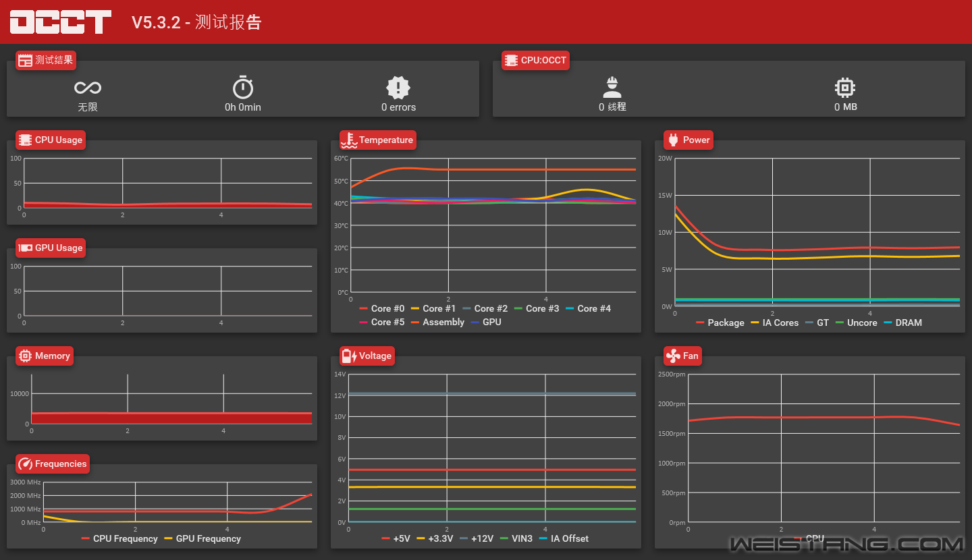The image size is (972, 560).
Task: Click the Temperature panel label
Action: click(x=386, y=140)
